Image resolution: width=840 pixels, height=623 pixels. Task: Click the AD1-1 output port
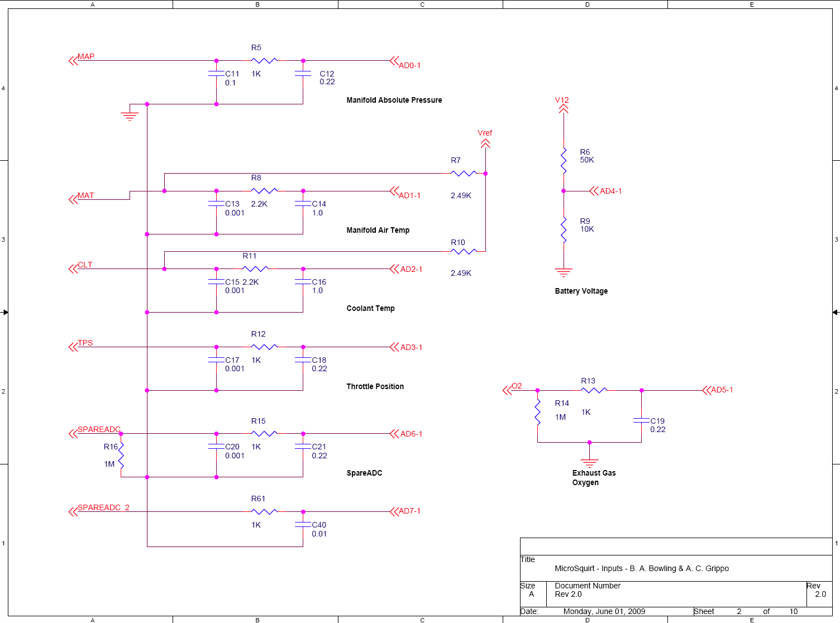(x=394, y=191)
